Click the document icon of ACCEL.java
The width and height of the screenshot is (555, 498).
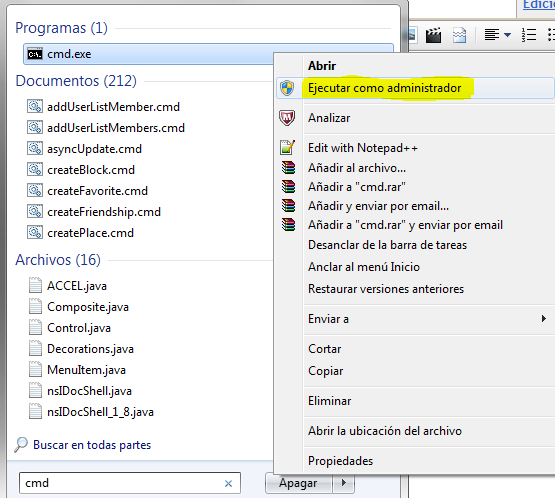point(35,285)
